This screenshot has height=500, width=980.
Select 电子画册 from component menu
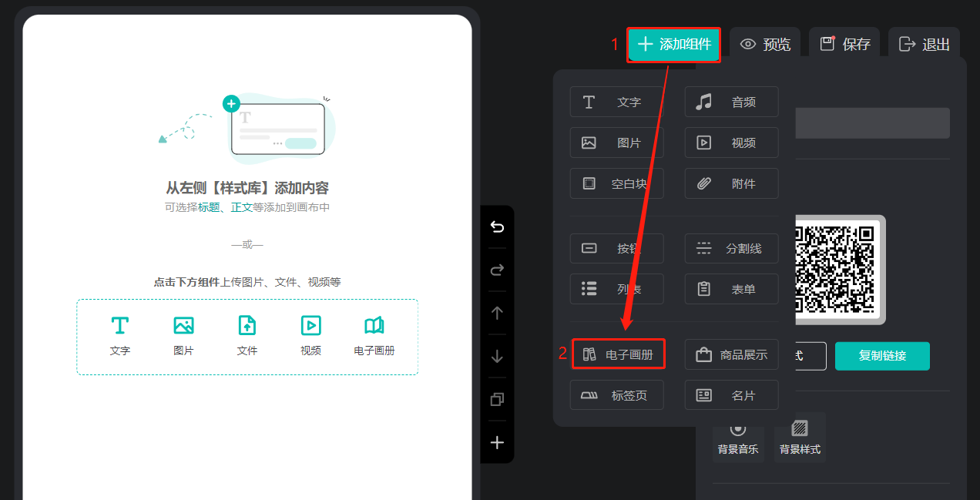(x=617, y=354)
